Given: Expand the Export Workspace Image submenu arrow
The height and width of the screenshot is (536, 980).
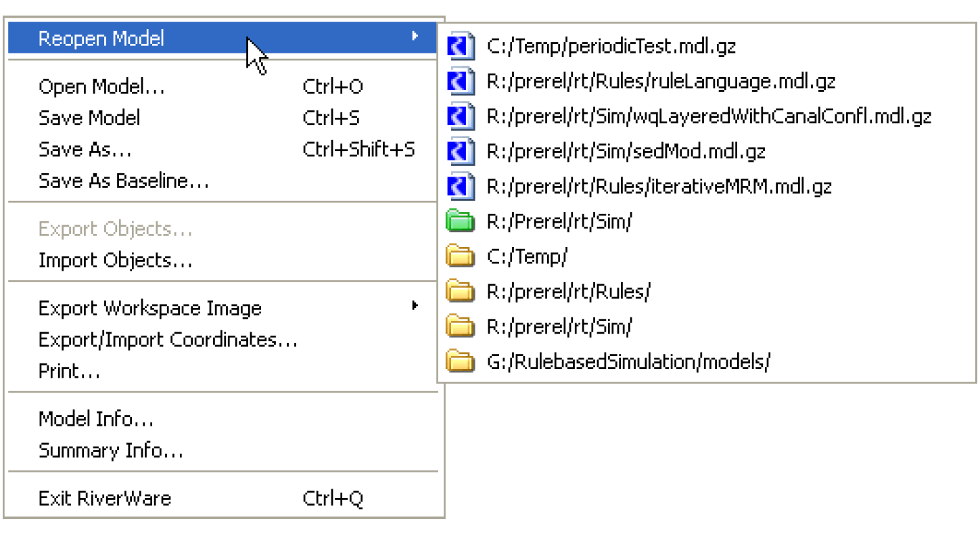Looking at the screenshot, I should pyautogui.click(x=415, y=307).
